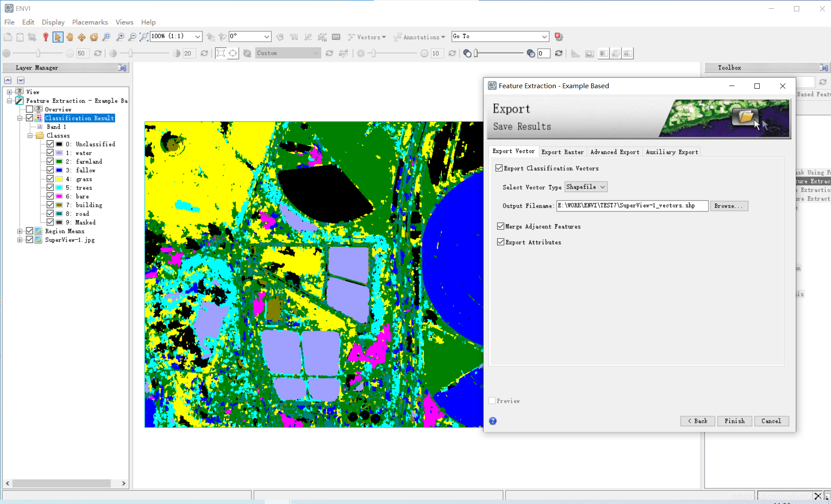Click Cancel in the export dialog
The width and height of the screenshot is (831, 504).
click(x=771, y=421)
